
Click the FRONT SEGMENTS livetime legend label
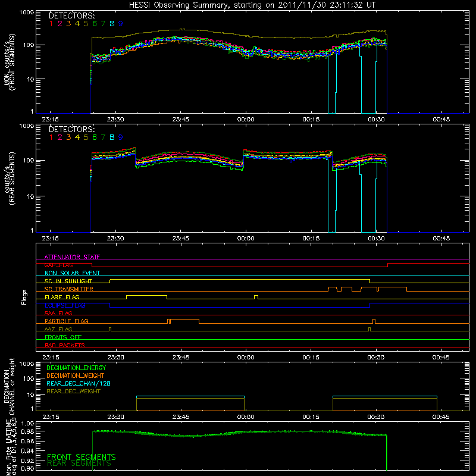(x=82, y=457)
